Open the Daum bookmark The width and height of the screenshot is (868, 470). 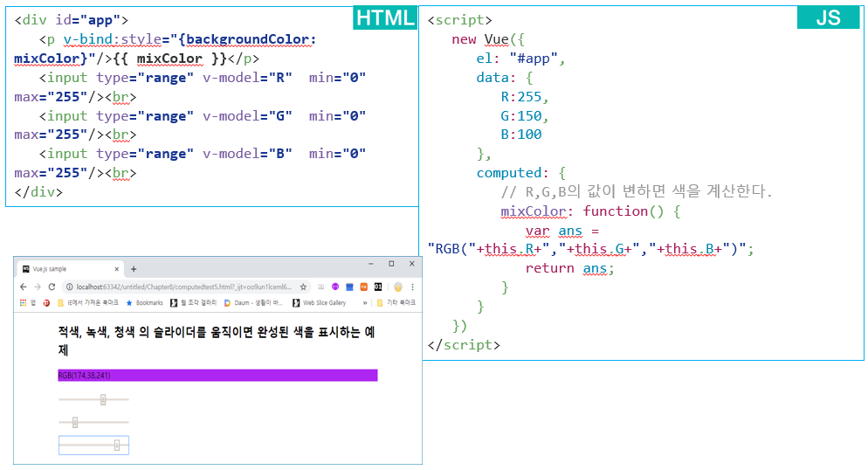[x=253, y=303]
